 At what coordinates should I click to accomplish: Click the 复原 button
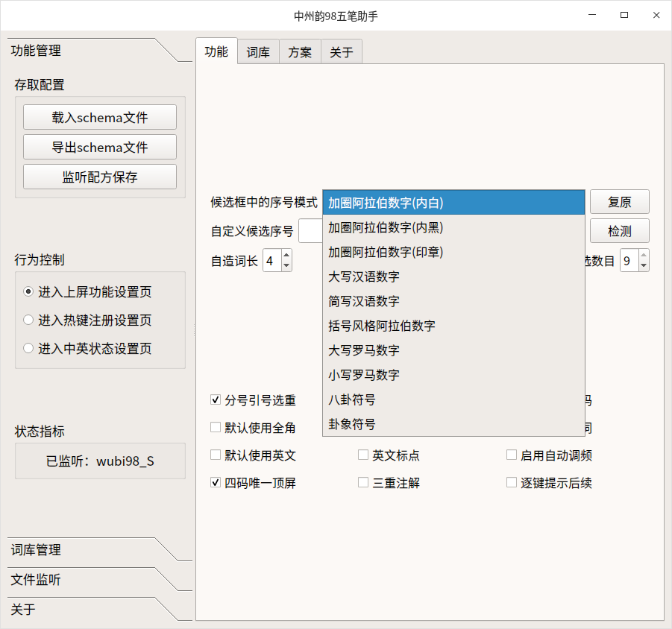pyautogui.click(x=619, y=201)
